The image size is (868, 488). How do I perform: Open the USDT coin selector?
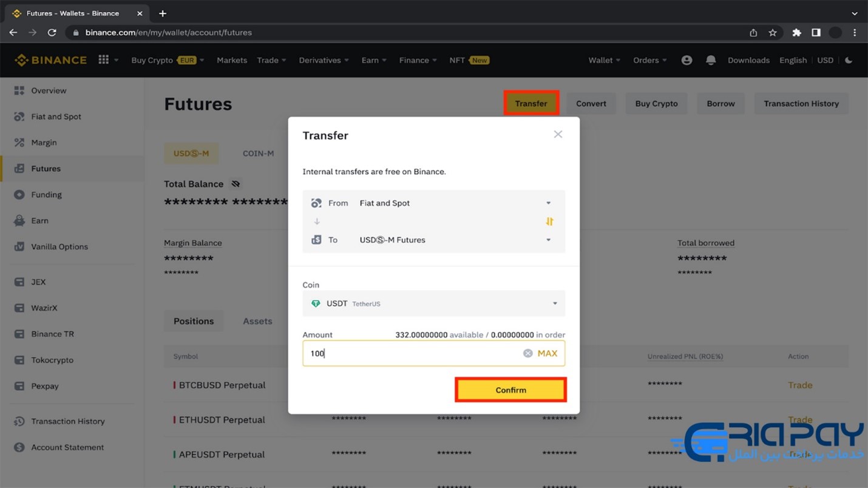tap(434, 303)
